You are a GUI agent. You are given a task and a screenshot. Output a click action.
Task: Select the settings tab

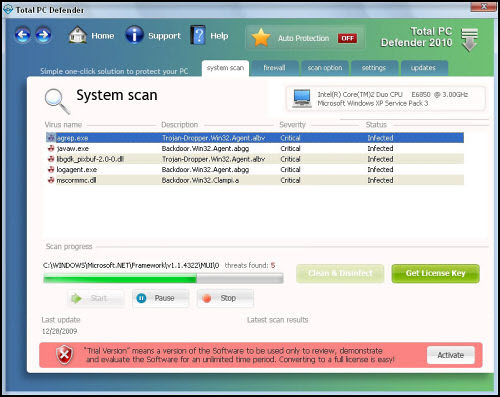point(374,68)
